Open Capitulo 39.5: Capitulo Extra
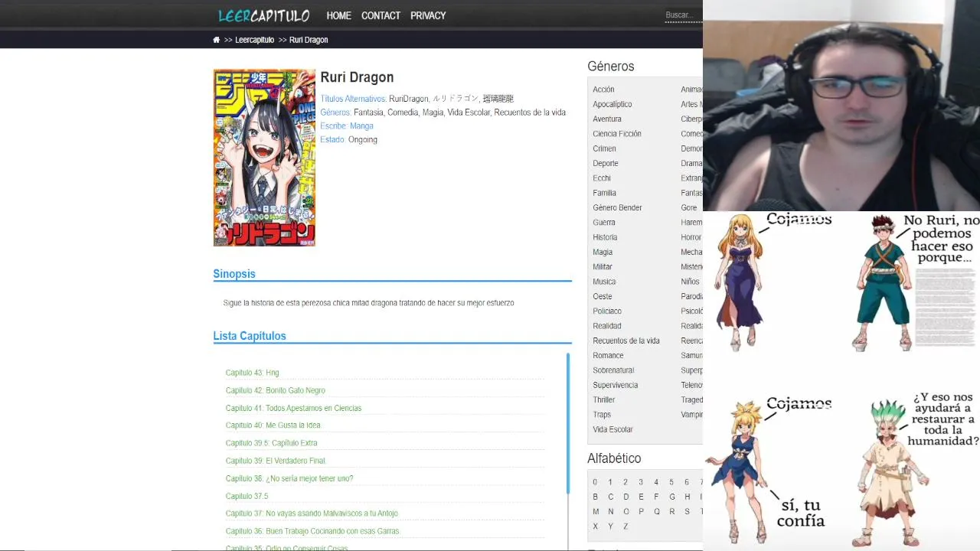Viewport: 980px width, 551px height. pos(271,443)
